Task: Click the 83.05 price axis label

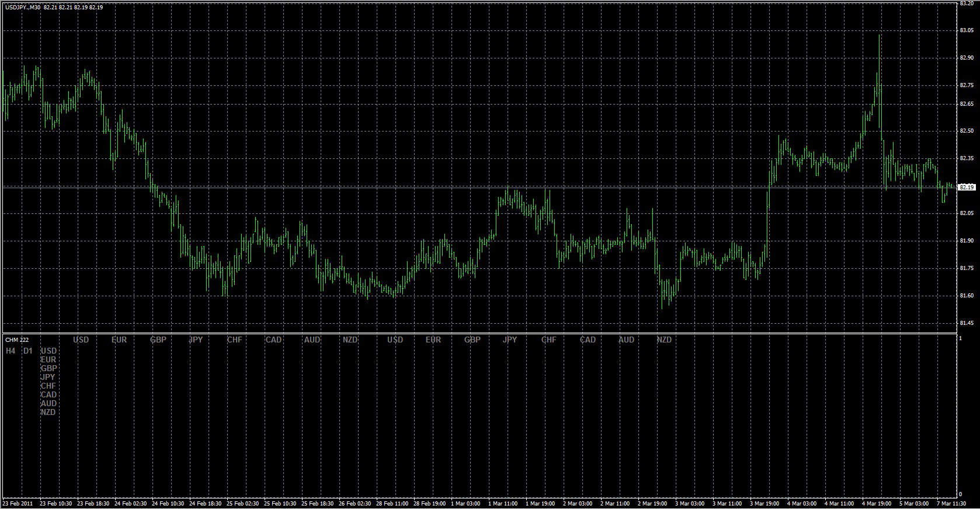Action: pyautogui.click(x=966, y=30)
